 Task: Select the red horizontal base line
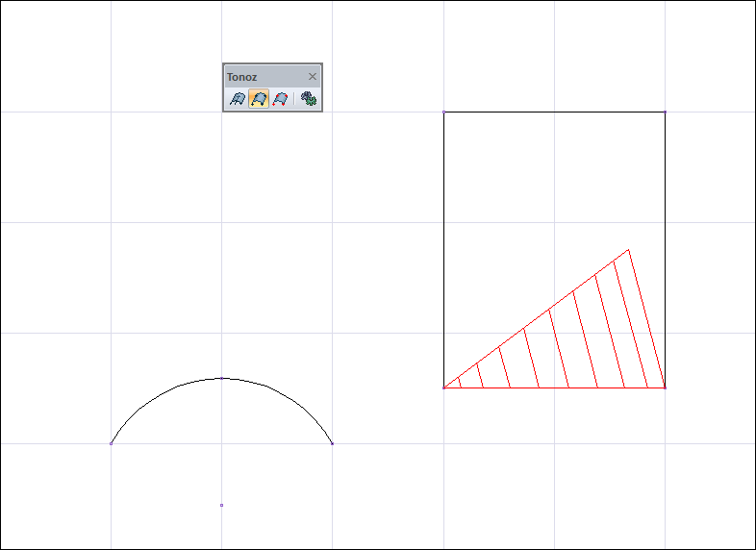(554, 387)
